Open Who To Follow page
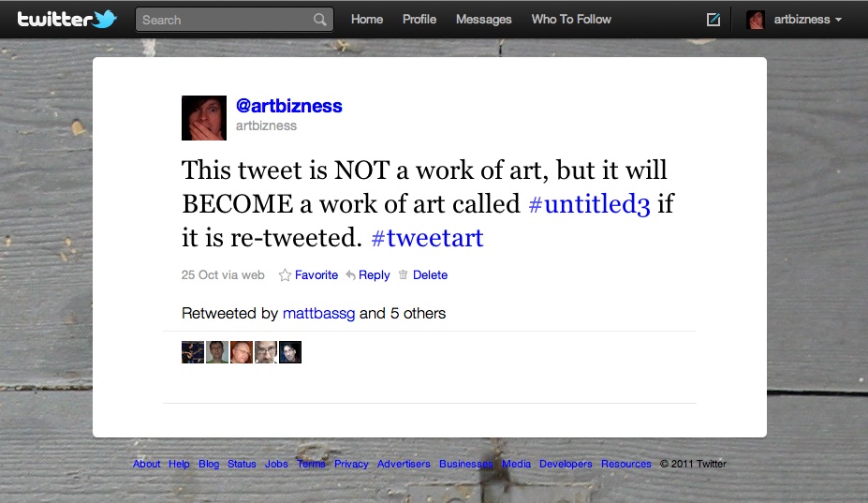Screen dimensions: 868x503 [x=571, y=20]
